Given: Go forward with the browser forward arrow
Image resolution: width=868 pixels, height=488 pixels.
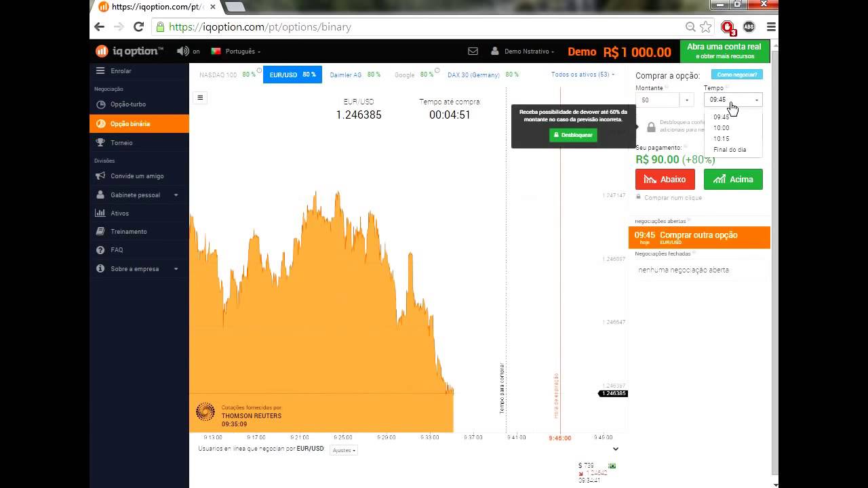Looking at the screenshot, I should tap(119, 27).
